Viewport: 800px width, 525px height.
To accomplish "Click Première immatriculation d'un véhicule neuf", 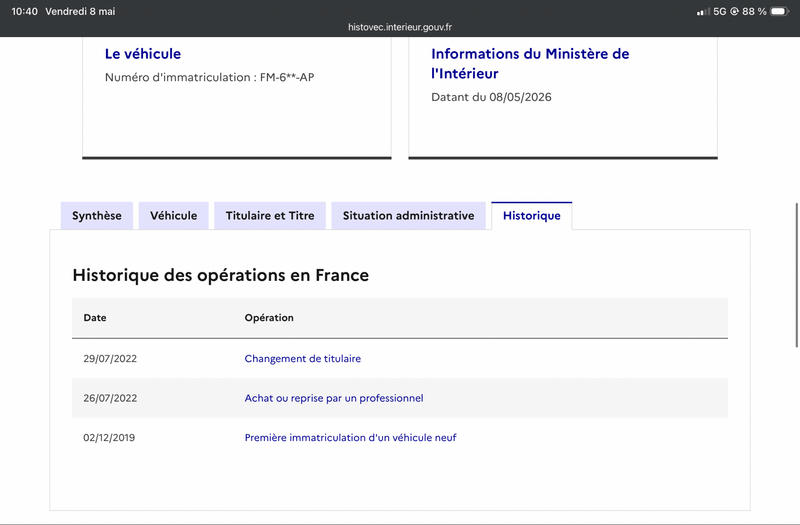I will coord(351,438).
